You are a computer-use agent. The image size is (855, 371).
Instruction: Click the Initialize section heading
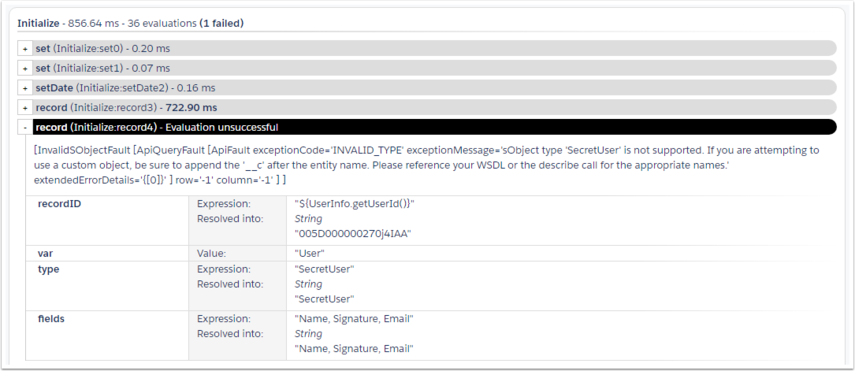[x=38, y=23]
